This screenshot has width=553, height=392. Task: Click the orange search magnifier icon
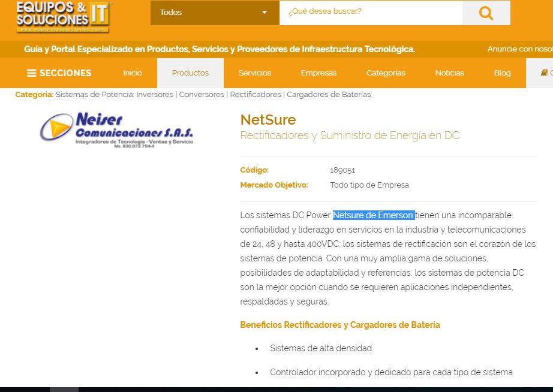coord(486,13)
